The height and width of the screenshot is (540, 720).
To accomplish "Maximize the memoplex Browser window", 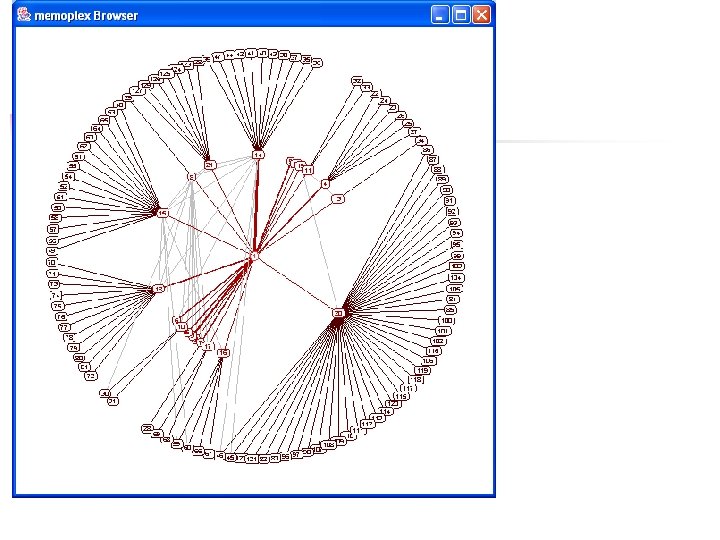I will (461, 15).
